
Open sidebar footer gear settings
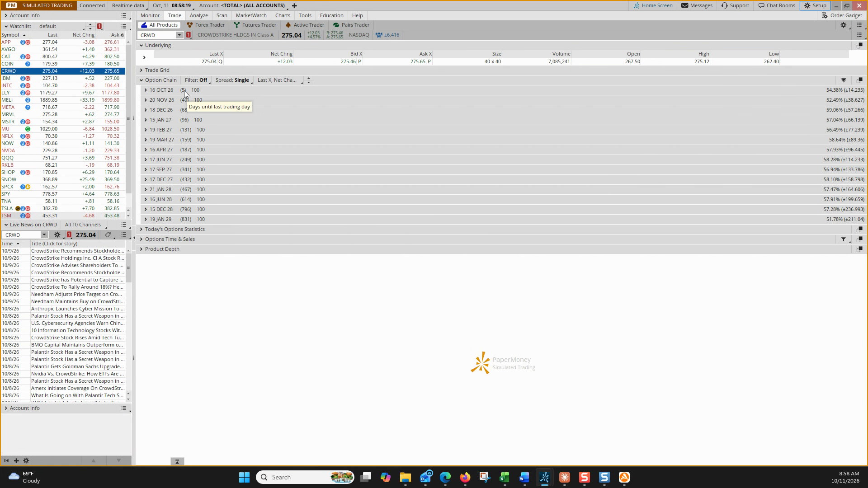(26, 461)
